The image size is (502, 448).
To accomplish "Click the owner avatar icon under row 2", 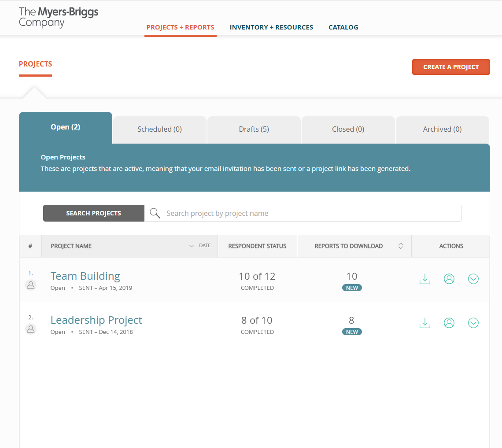I will pos(31,329).
